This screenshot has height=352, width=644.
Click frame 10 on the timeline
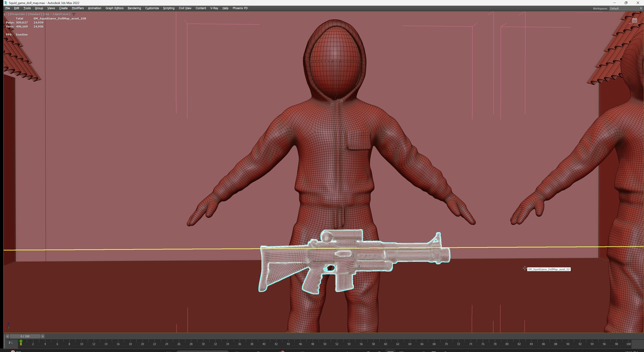[81, 344]
